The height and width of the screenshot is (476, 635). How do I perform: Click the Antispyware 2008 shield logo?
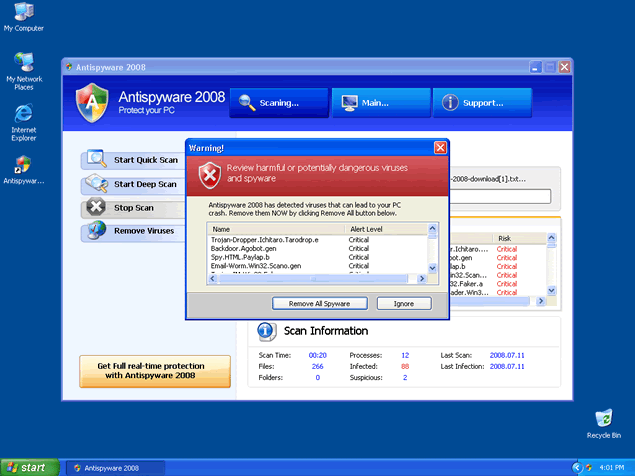pos(92,102)
